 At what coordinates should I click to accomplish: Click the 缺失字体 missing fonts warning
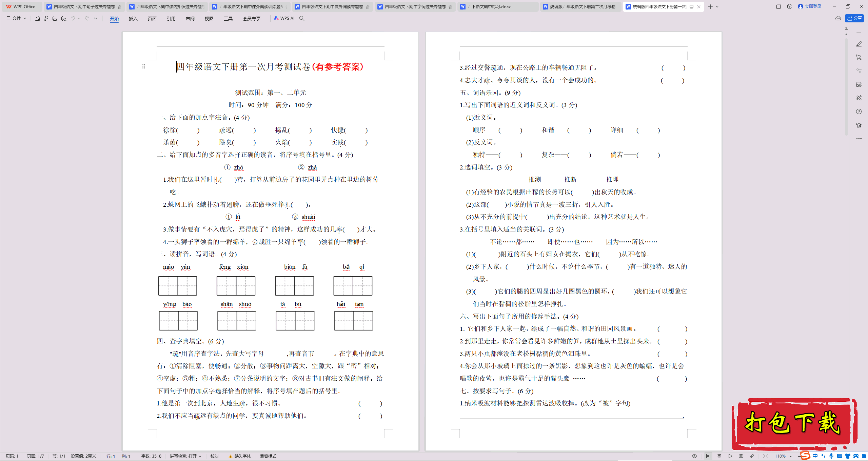pyautogui.click(x=240, y=456)
